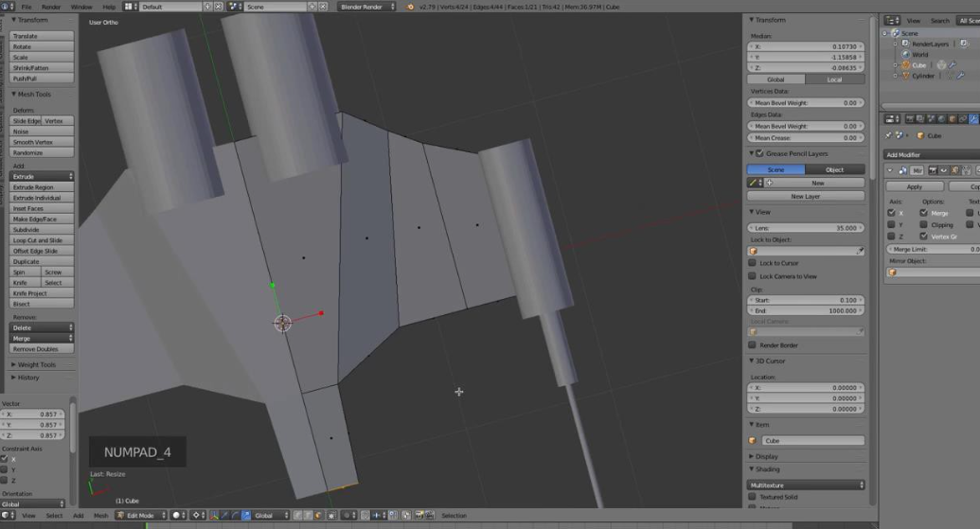The height and width of the screenshot is (529, 980).
Task: Expand the Weight Tools panel
Action: point(36,364)
